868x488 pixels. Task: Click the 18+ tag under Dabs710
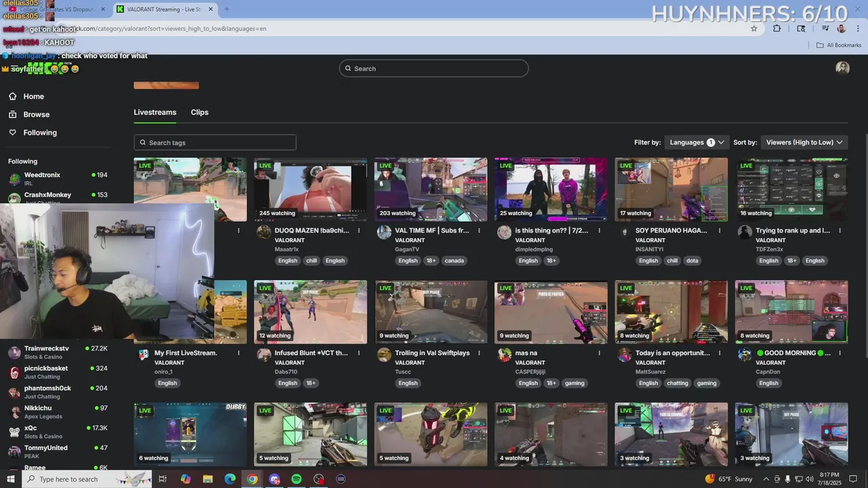(311, 383)
